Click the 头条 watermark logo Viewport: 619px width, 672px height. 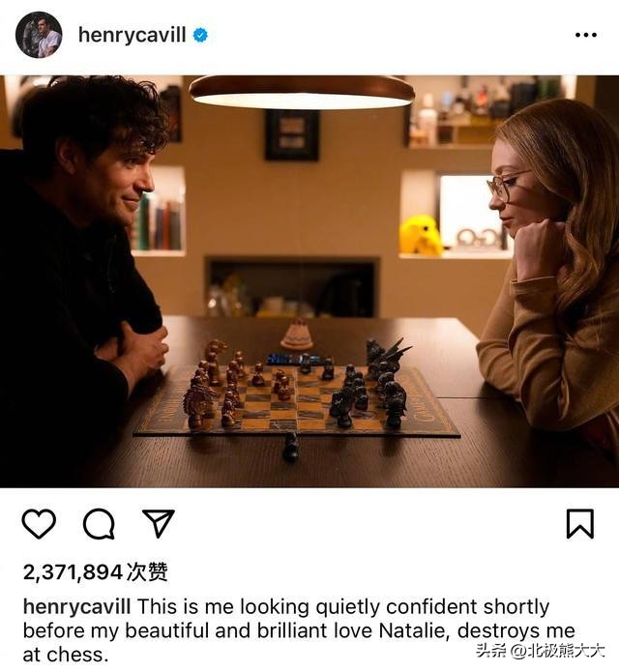(492, 650)
